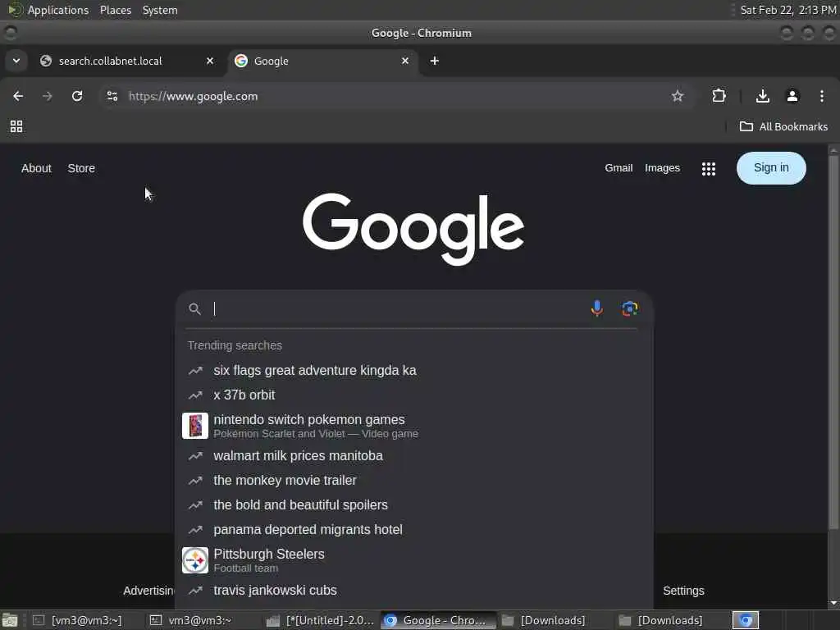Screen dimensions: 840x630
Task: Reload the Google page
Action: pyautogui.click(x=77, y=96)
